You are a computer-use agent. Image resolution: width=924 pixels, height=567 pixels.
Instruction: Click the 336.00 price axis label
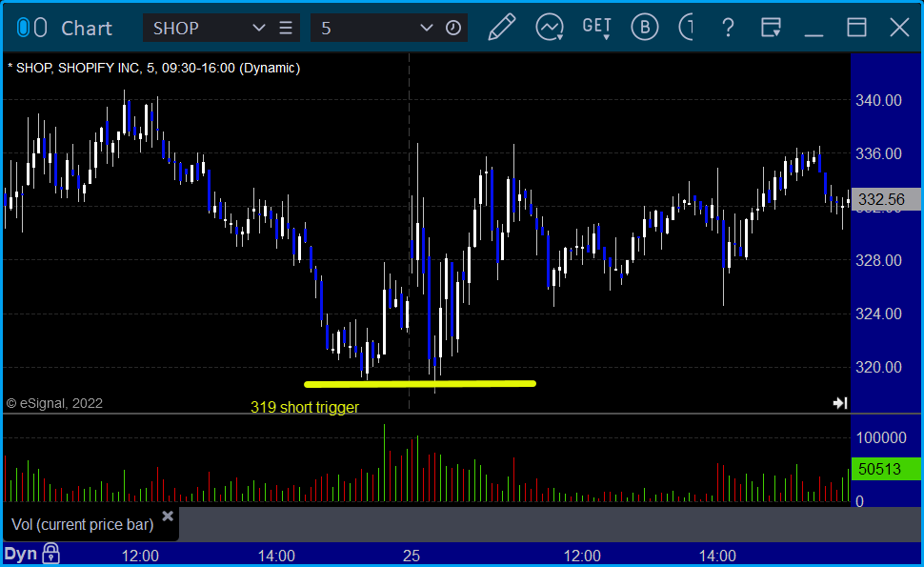[x=878, y=153]
